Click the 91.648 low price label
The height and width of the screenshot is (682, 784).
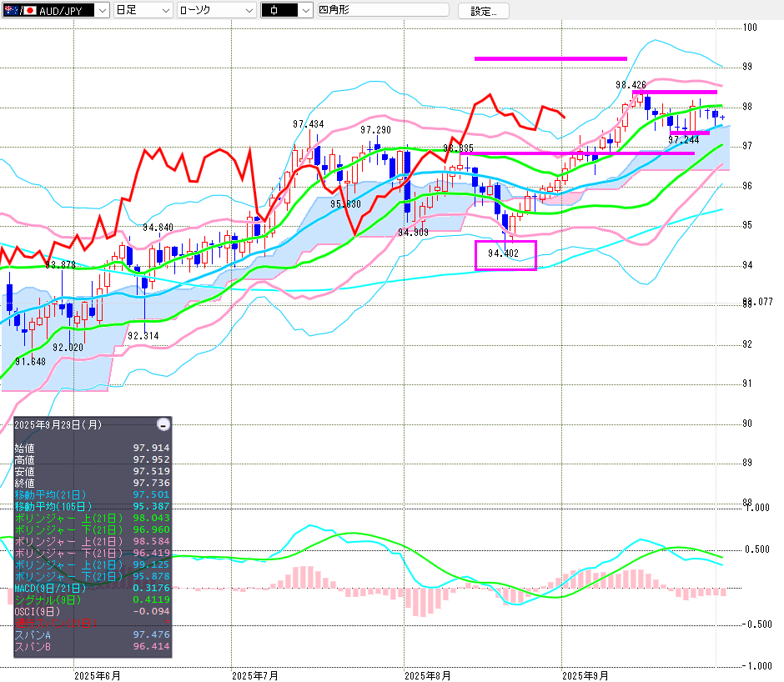(30, 361)
